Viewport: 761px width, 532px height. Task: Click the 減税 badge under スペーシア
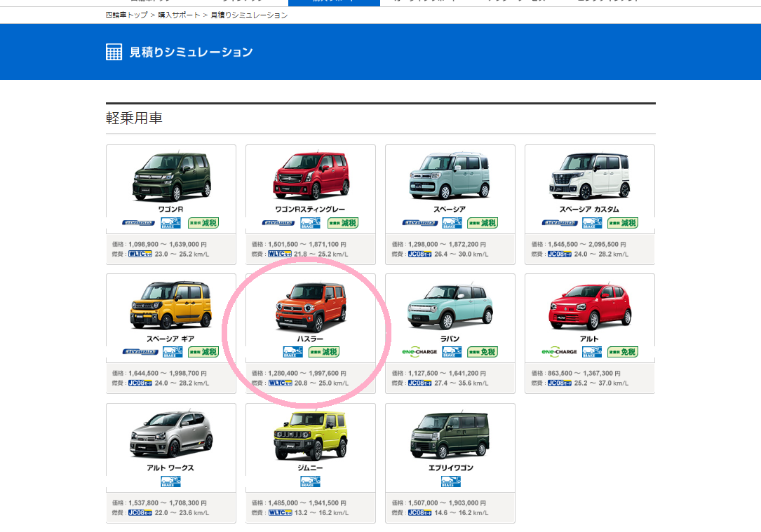[x=483, y=223]
